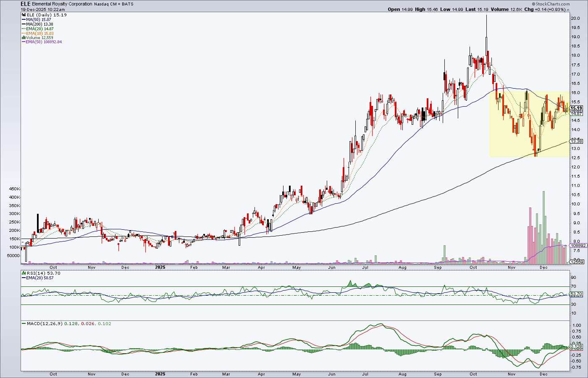Click the 250K volume axis label
This screenshot has height=378, width=588.
tap(14, 222)
